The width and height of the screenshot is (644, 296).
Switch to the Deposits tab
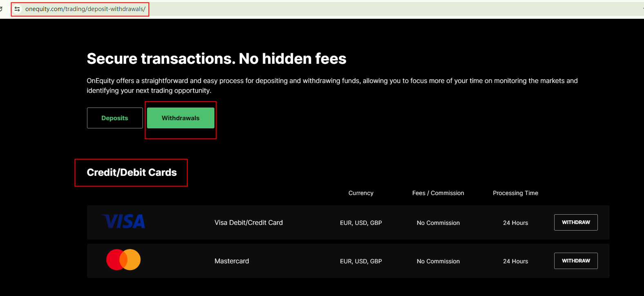[115, 118]
